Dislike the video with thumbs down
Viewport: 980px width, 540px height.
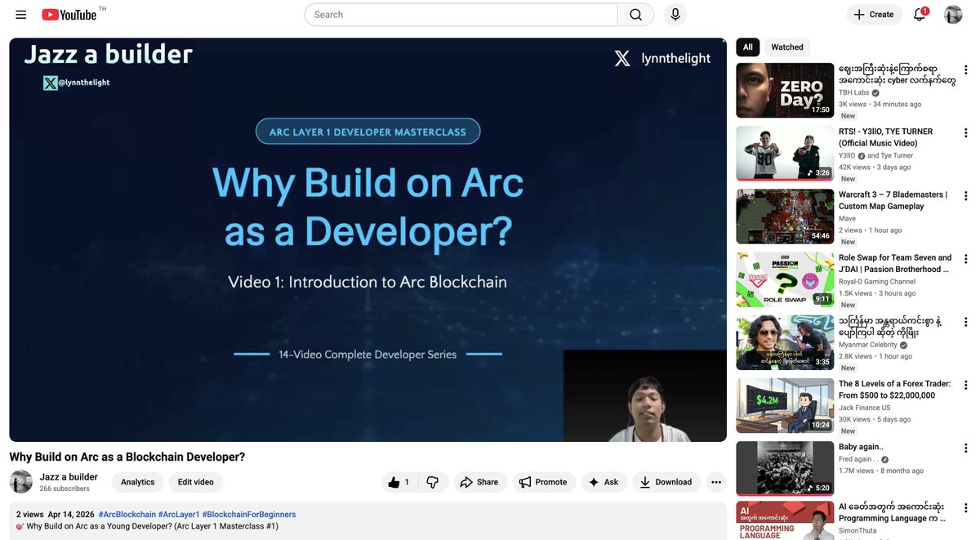[433, 482]
